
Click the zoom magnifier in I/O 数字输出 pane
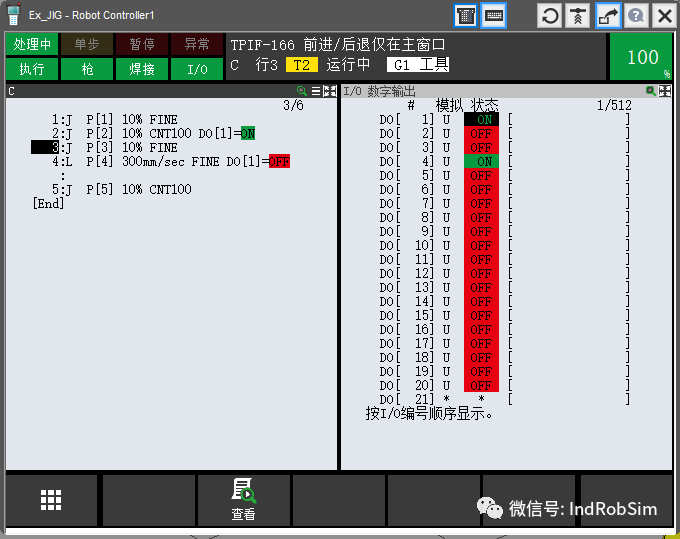(x=651, y=91)
